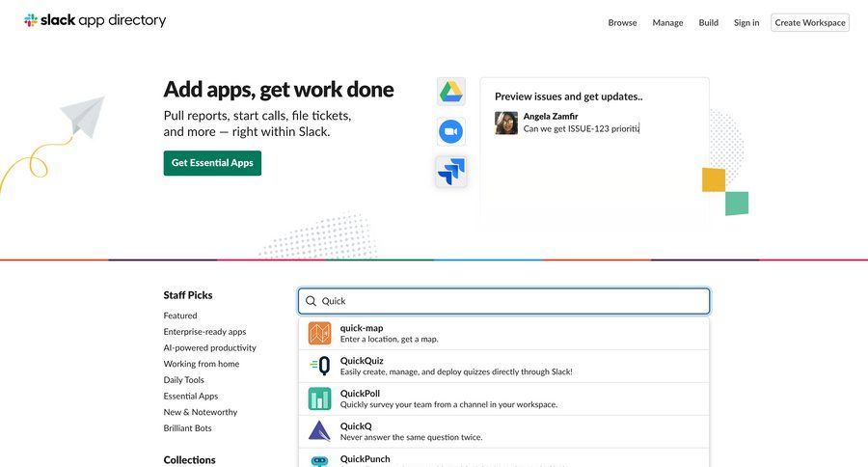Click the orange quick-map app icon
The width and height of the screenshot is (868, 467).
(319, 334)
